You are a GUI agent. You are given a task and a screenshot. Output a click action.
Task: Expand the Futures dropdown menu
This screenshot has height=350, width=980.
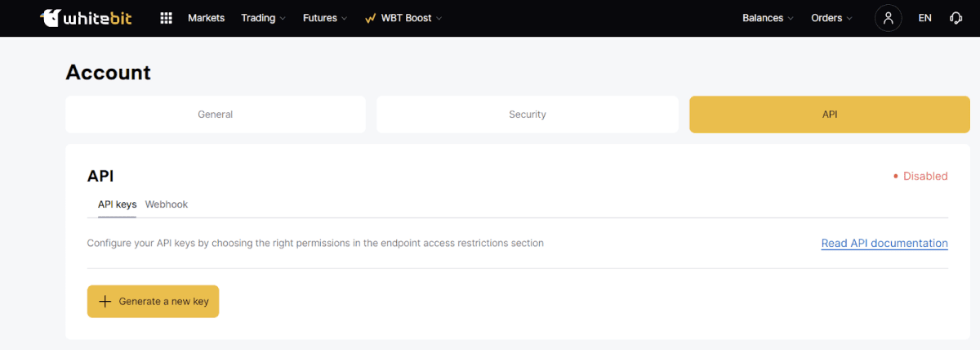[x=324, y=18]
